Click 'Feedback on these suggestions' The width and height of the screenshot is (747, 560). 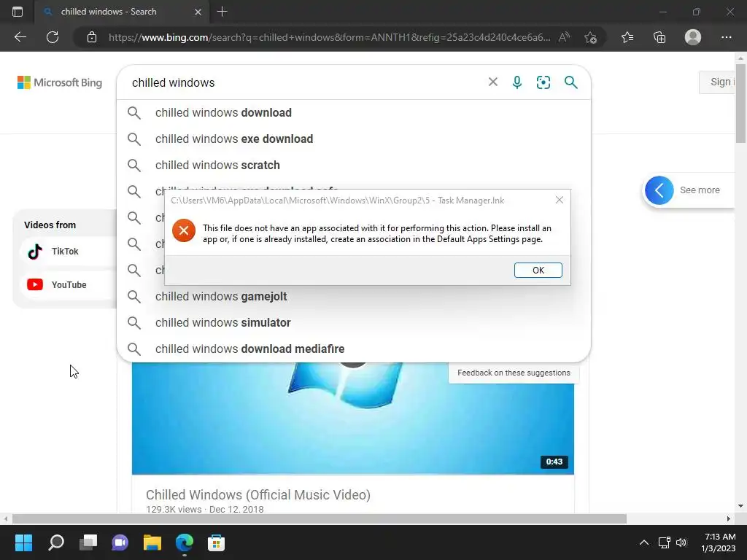coord(514,373)
